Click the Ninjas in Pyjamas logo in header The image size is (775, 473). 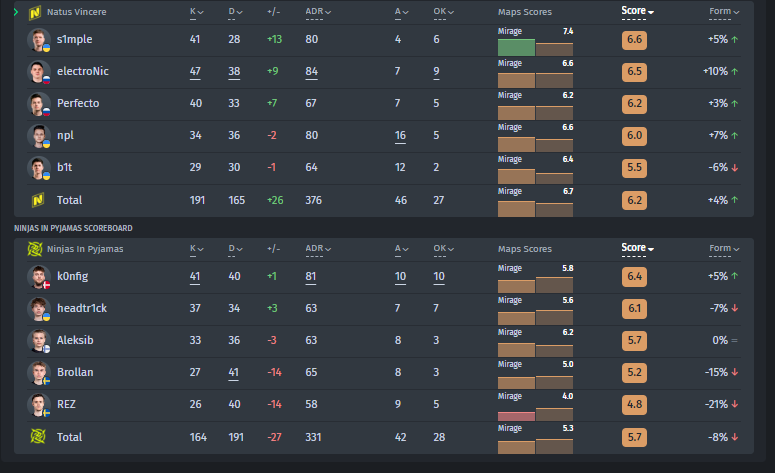34,248
